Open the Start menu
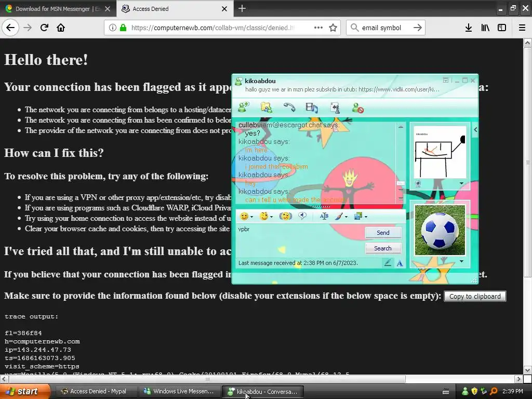The image size is (532, 399). 25,391
